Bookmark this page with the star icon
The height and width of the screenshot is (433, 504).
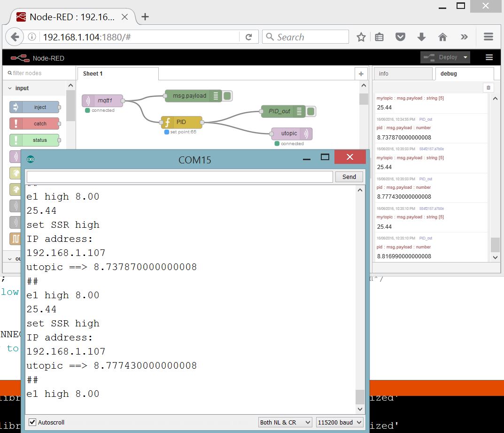pos(361,37)
